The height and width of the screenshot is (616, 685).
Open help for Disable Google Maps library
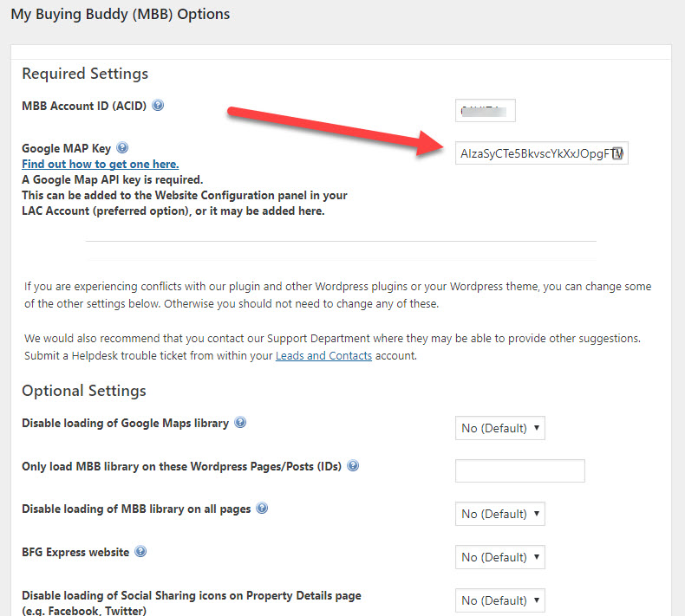point(240,423)
